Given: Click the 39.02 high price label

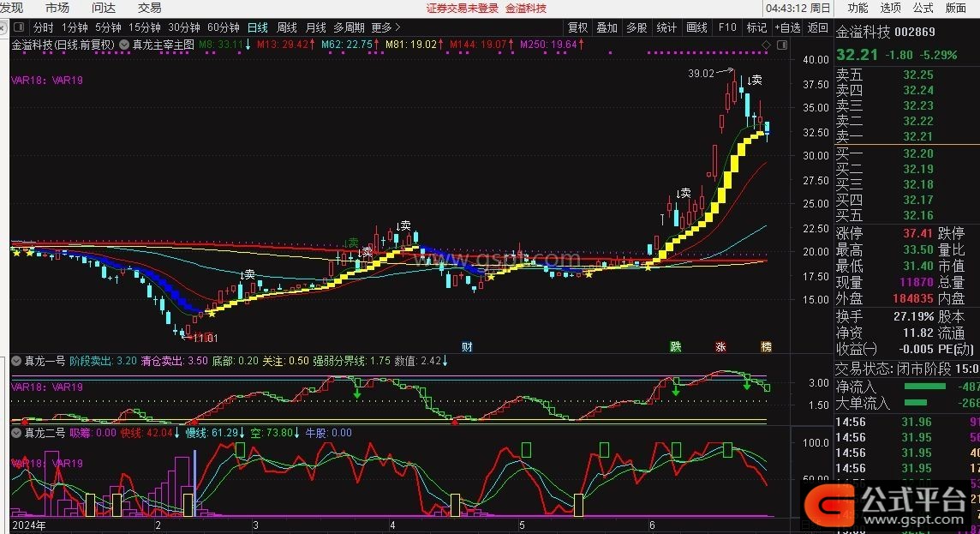Looking at the screenshot, I should [x=702, y=74].
